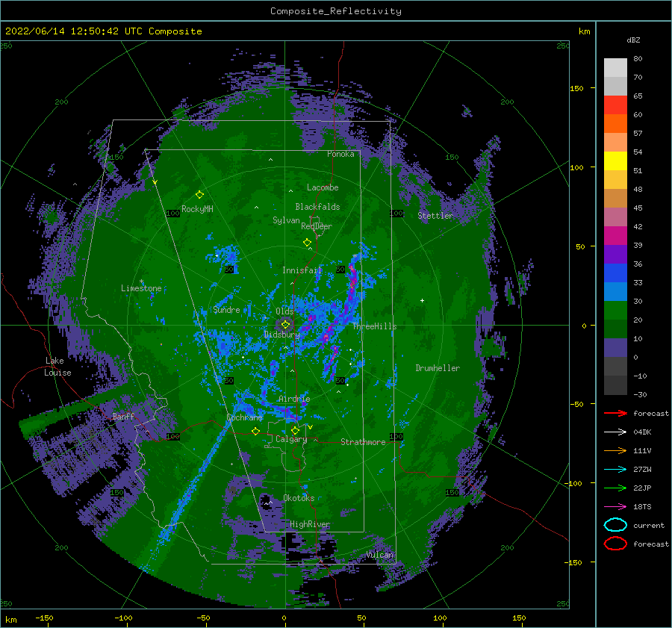This screenshot has width=672, height=628.
Task: Click the slate purple 0–10 dBZ swatch
Action: coord(615,348)
